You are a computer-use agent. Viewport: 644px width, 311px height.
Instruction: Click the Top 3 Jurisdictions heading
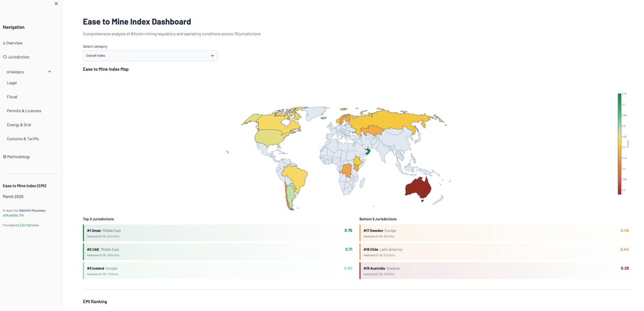pos(98,219)
